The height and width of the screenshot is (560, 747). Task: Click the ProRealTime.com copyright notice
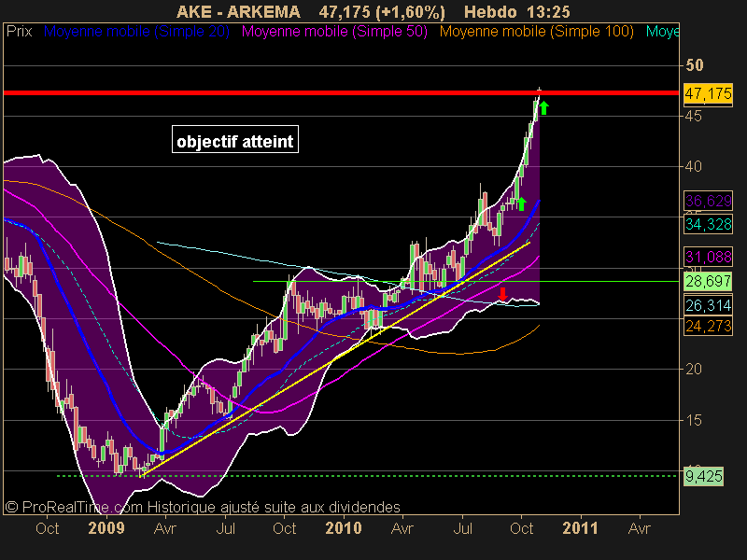pos(203,507)
